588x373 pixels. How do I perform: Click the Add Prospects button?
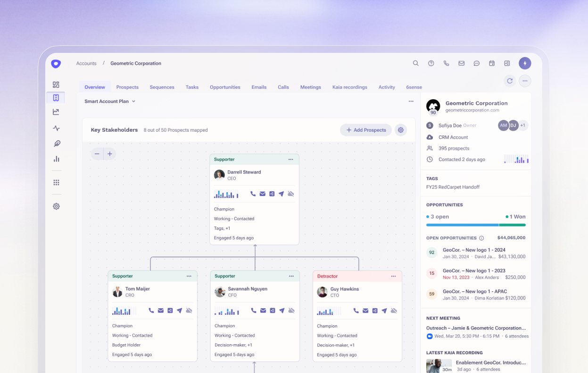coord(366,130)
